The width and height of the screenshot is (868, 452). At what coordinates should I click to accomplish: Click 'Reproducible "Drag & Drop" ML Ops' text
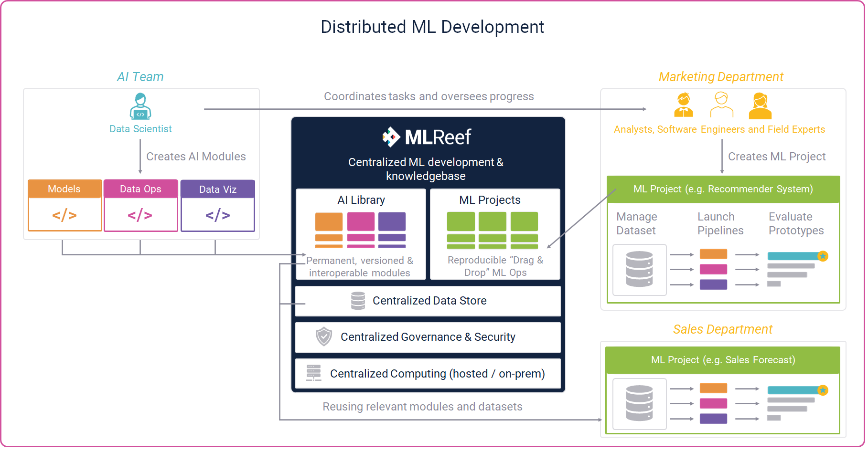click(x=495, y=266)
